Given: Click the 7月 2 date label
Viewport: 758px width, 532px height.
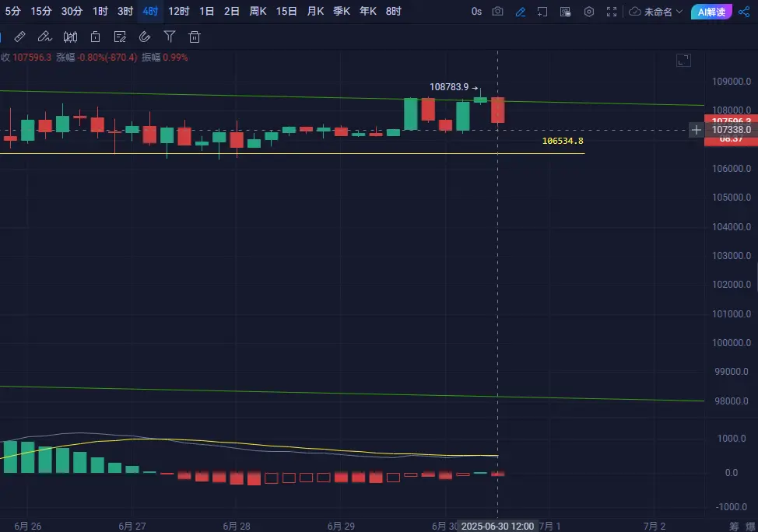Looking at the screenshot, I should pos(654,526).
